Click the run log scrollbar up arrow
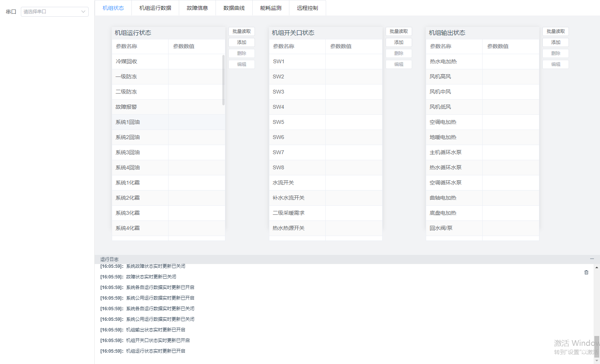Viewport: 600px width, 364px height. (597, 267)
